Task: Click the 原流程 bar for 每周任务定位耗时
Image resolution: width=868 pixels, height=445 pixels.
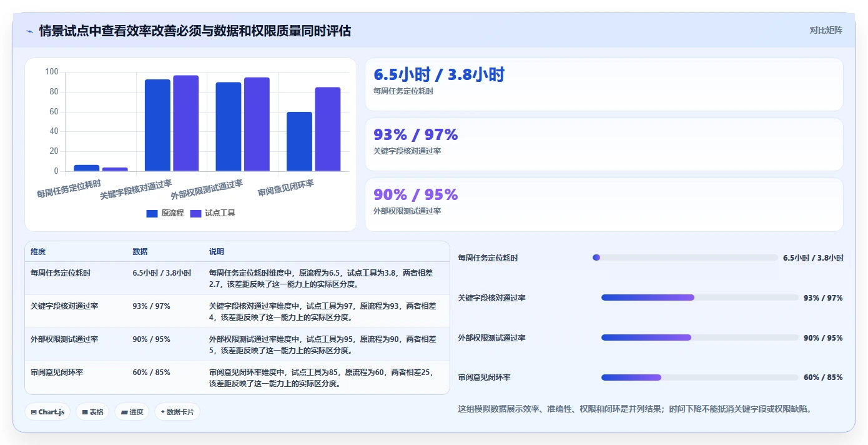Action: tap(87, 168)
